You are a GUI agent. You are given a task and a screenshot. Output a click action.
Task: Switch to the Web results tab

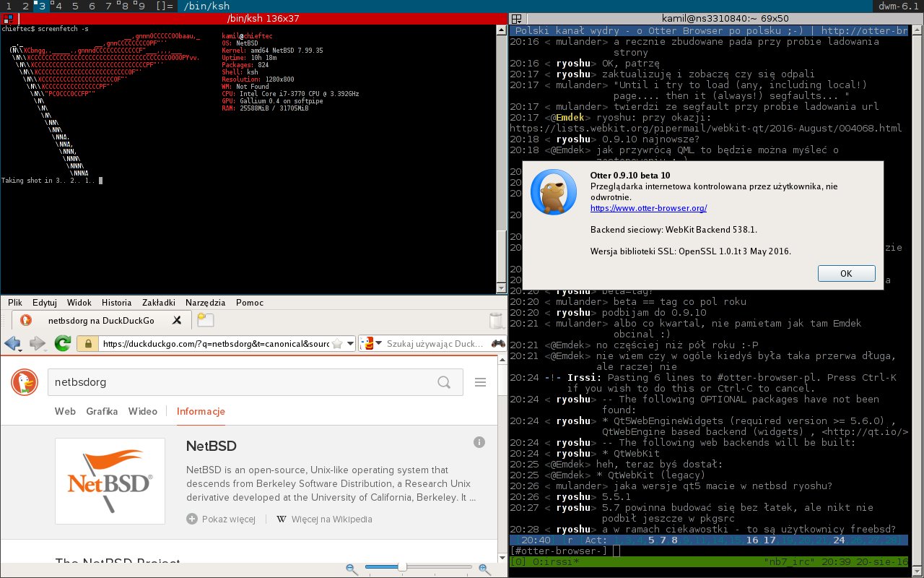(x=65, y=411)
